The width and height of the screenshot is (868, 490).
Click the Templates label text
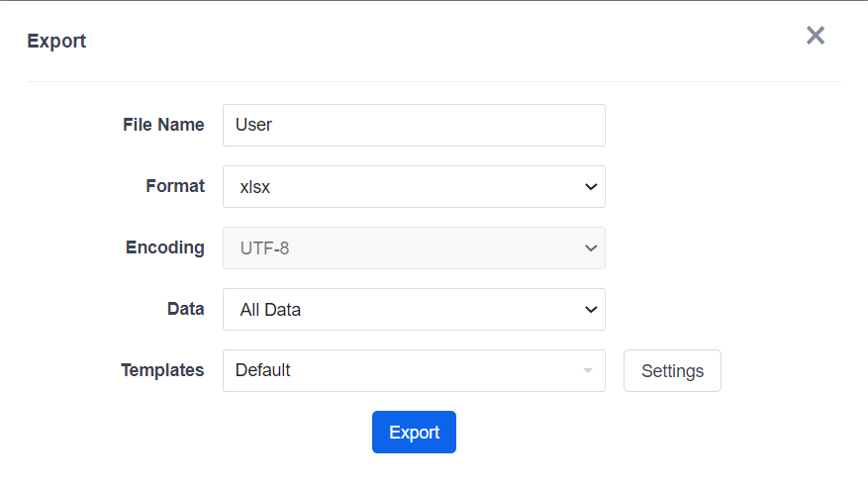tap(162, 370)
